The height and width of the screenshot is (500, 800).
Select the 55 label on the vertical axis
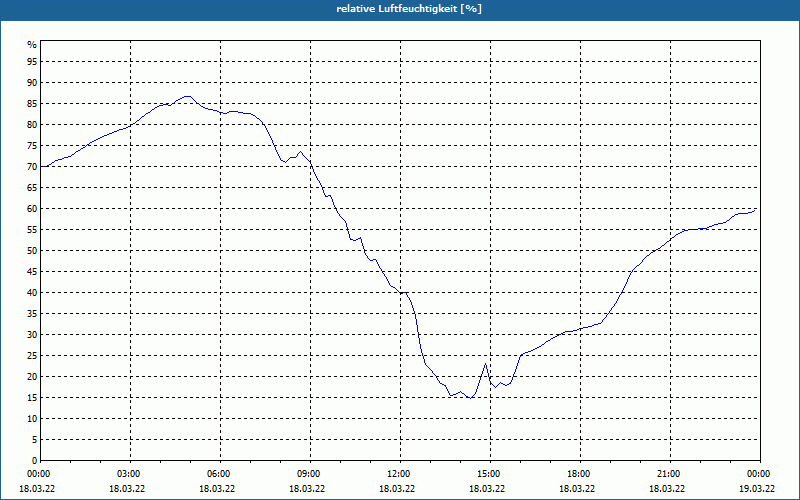point(32,230)
